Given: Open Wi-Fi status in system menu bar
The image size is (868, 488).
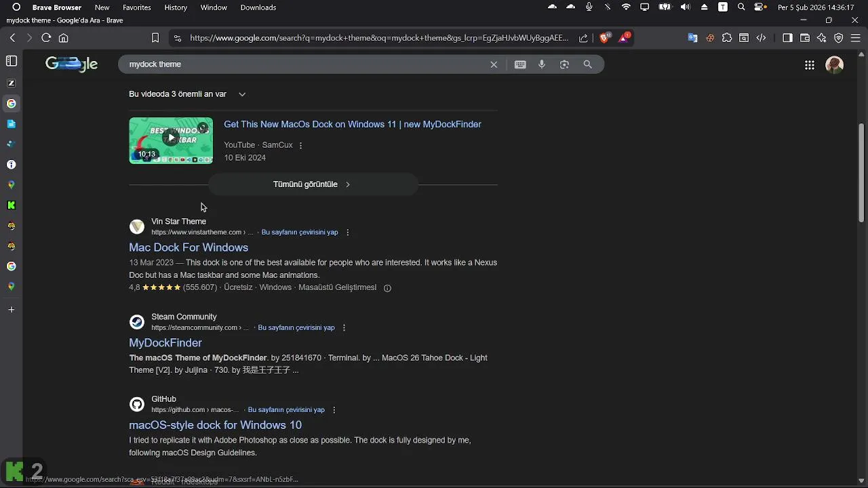Looking at the screenshot, I should [x=626, y=7].
